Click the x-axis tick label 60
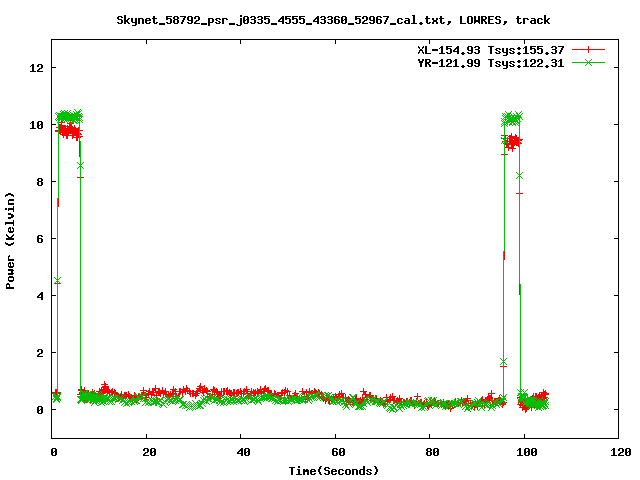640x480 pixels. tap(338, 452)
